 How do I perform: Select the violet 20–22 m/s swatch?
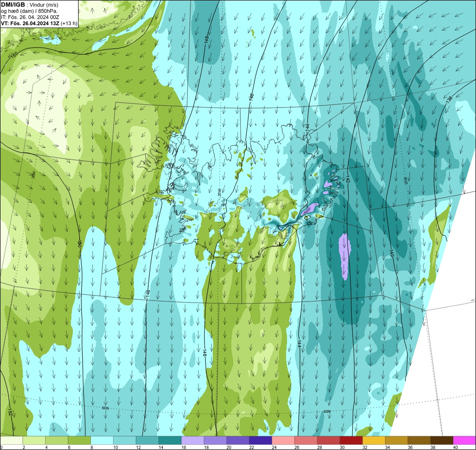(238, 440)
